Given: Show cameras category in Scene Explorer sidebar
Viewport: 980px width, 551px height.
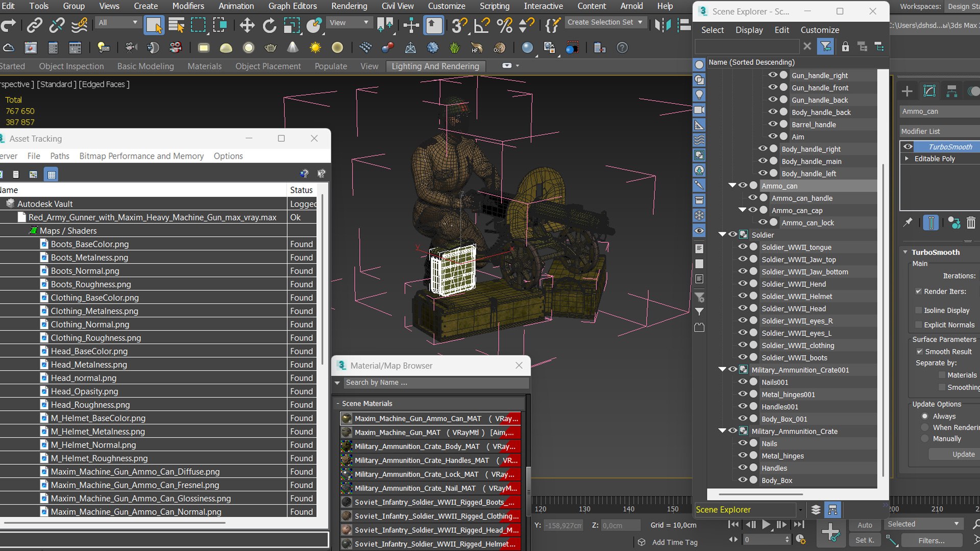Looking at the screenshot, I should tap(699, 110).
